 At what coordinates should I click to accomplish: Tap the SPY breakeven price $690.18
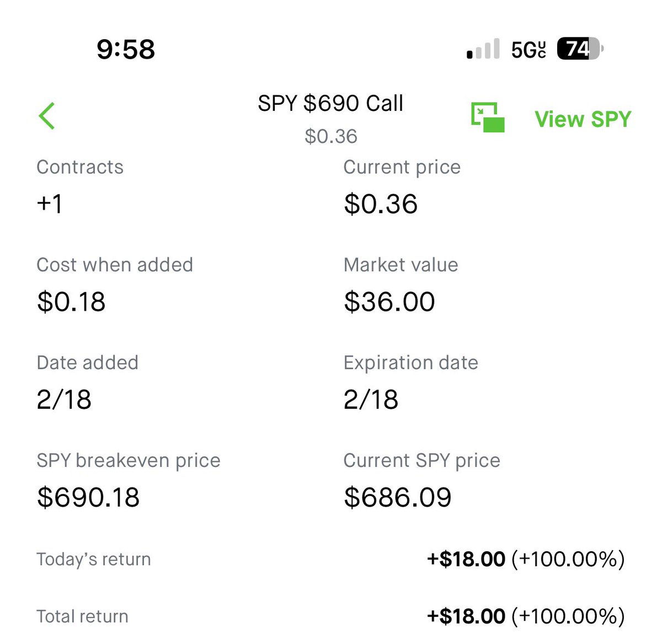pos(88,497)
